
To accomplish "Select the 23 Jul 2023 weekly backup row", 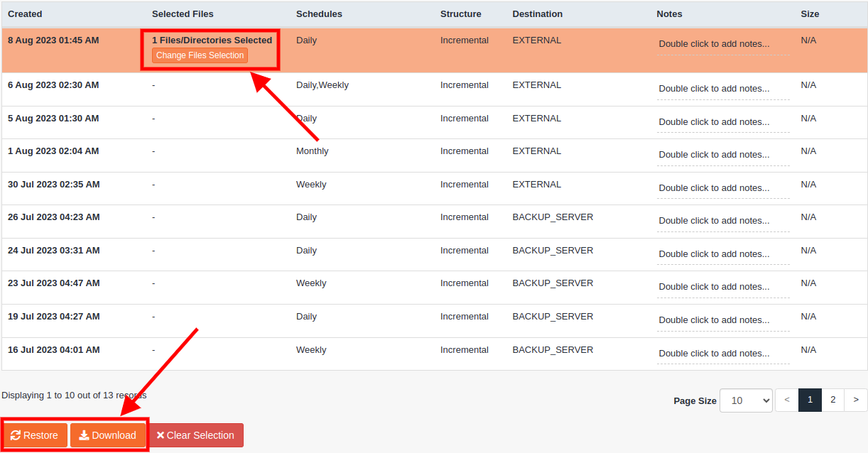I will tap(53, 283).
